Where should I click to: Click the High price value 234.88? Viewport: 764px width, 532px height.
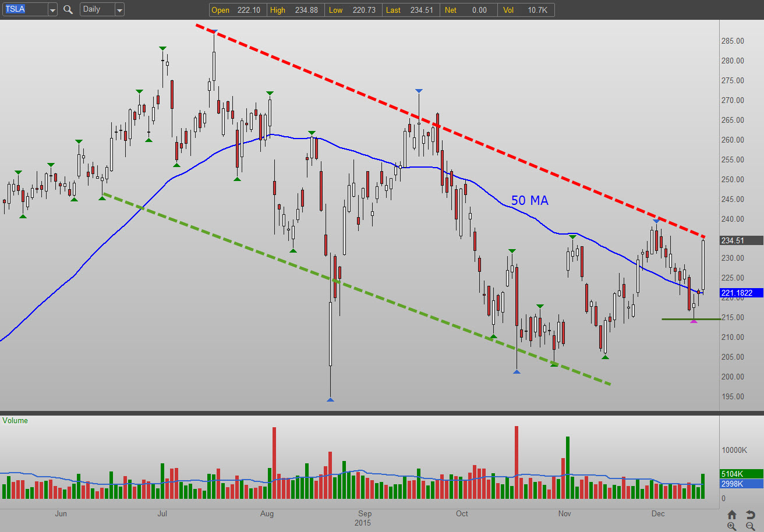coord(306,10)
